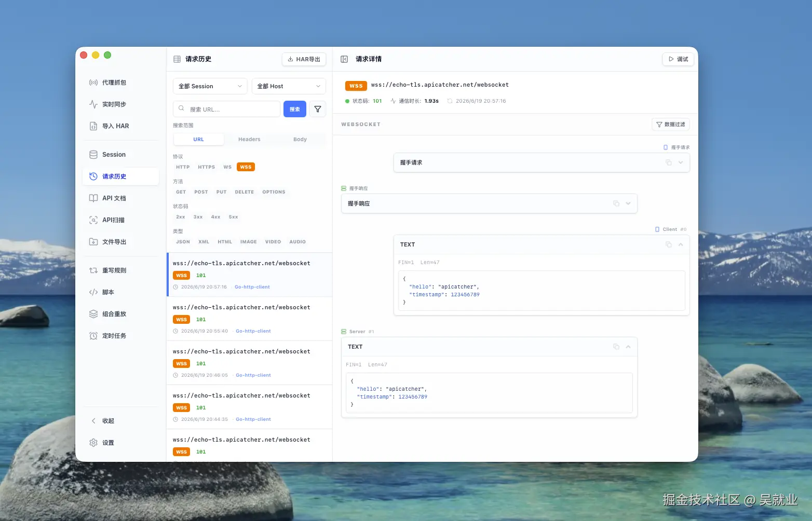Open the 定时任务 scheduled tasks section
Screen dimensions: 812x521
[120, 336]
